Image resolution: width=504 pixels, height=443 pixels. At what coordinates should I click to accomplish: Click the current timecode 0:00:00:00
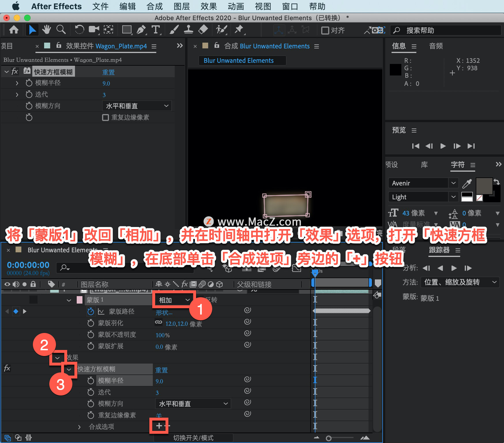click(28, 265)
